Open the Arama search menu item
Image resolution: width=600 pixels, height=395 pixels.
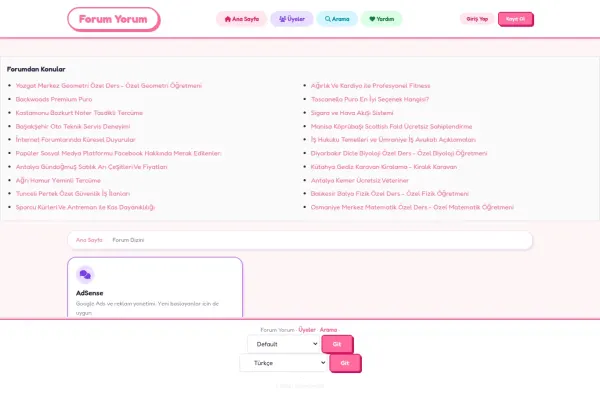pos(337,19)
